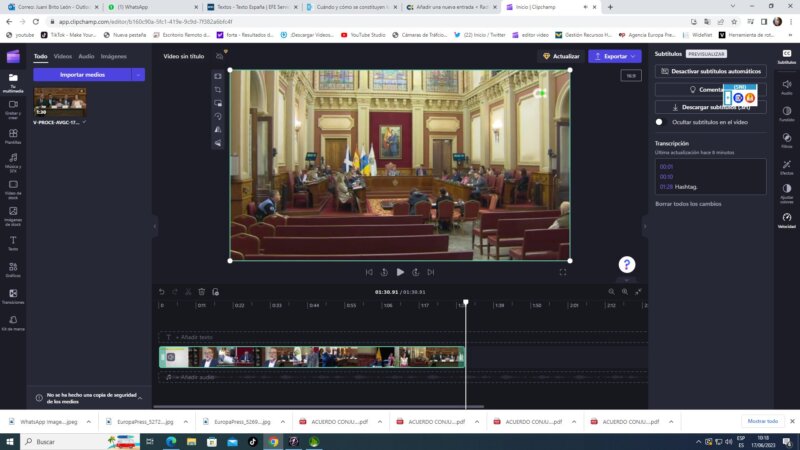800x450 pixels.
Task: Play the video preview
Action: click(x=400, y=272)
